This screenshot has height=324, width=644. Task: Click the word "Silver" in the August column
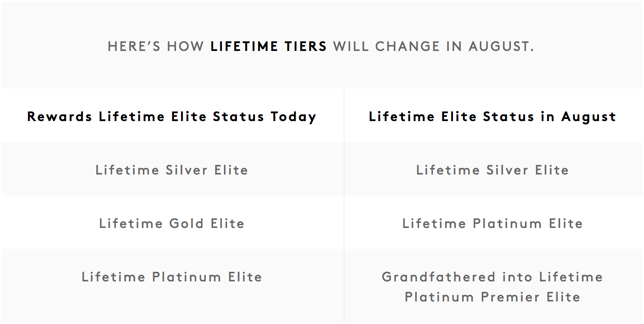(507, 170)
